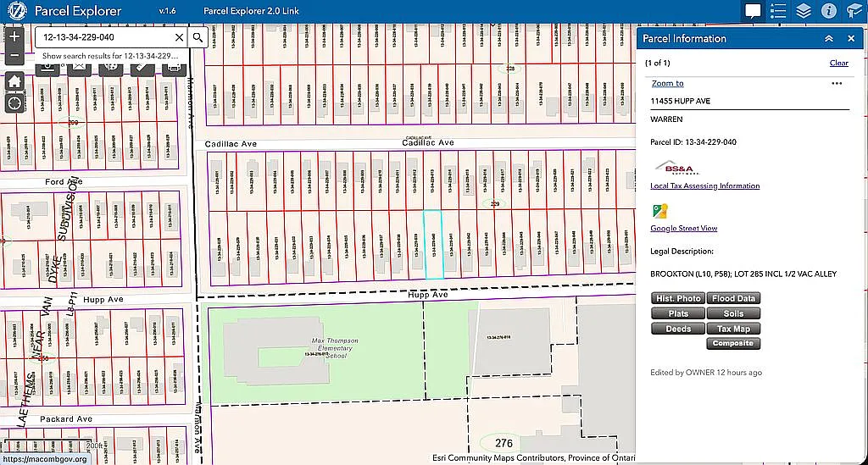Zoom to the selected parcel
The image size is (868, 465).
[667, 84]
